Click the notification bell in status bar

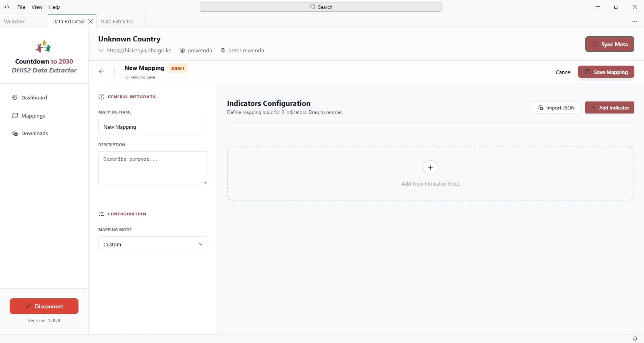click(x=635, y=339)
